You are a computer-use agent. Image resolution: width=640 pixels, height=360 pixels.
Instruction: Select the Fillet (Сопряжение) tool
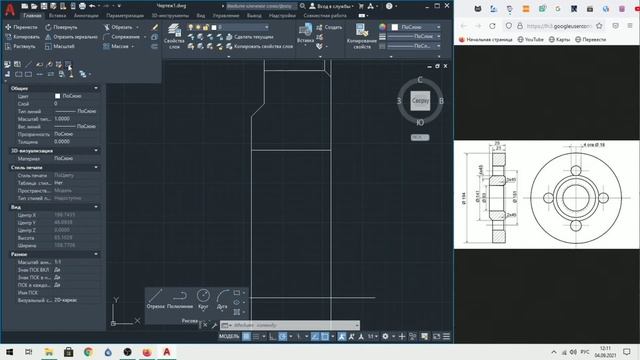click(x=121, y=37)
